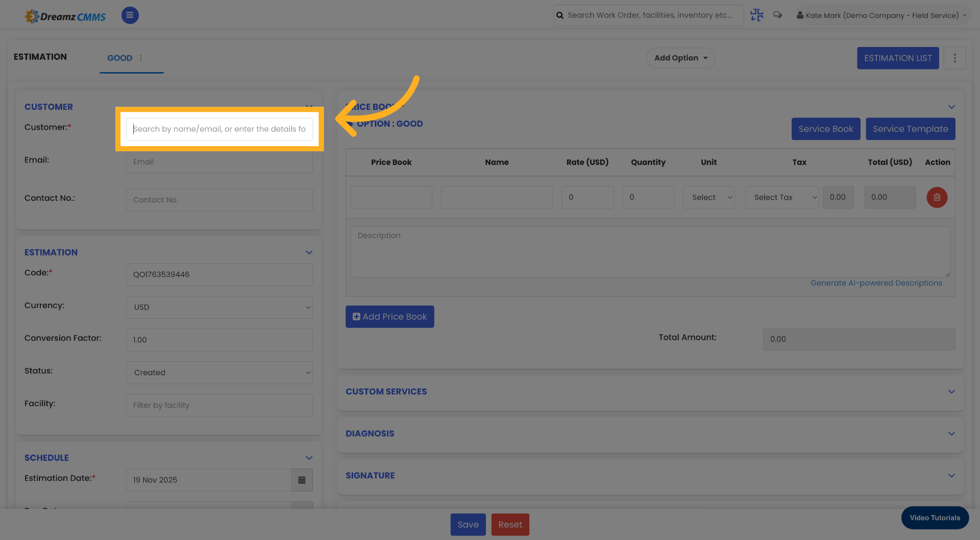The width and height of the screenshot is (980, 540).
Task: Click the Dreamz CMMS logo
Action: [x=65, y=15]
